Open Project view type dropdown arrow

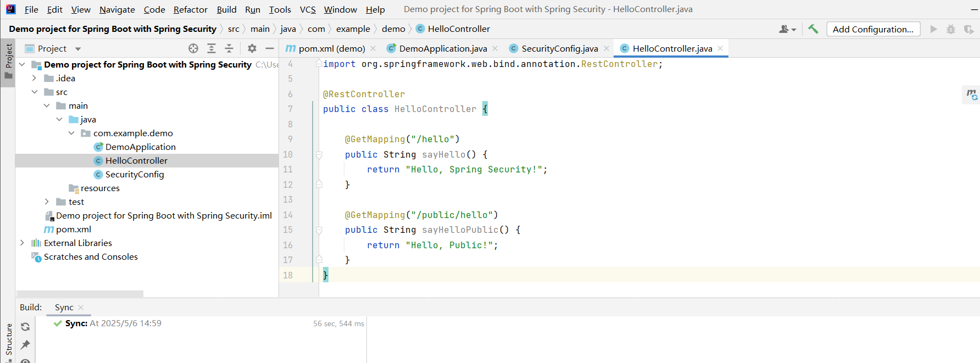click(78, 49)
